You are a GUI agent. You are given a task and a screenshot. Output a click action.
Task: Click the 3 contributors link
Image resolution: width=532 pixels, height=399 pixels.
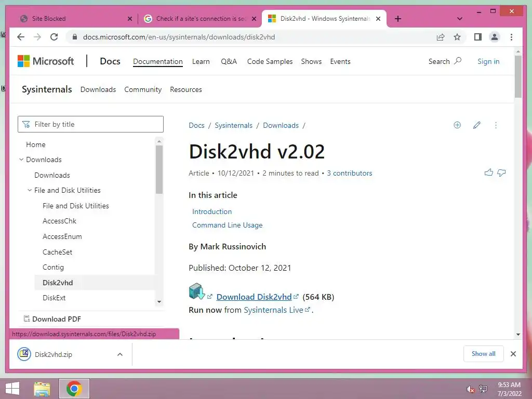tap(350, 173)
